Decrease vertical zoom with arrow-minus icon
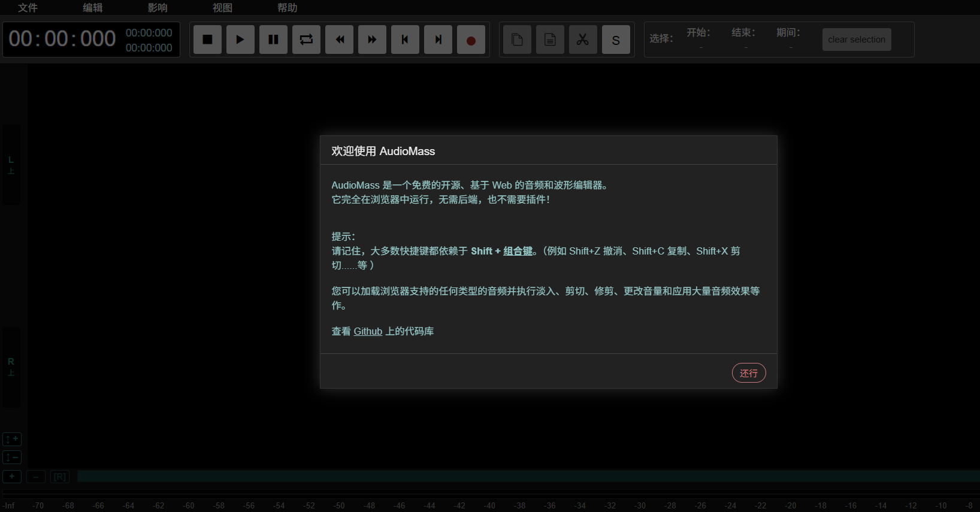 point(12,458)
